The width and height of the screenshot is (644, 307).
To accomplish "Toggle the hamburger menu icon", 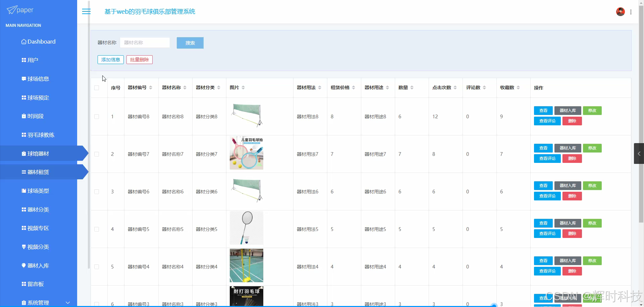I will [x=86, y=11].
